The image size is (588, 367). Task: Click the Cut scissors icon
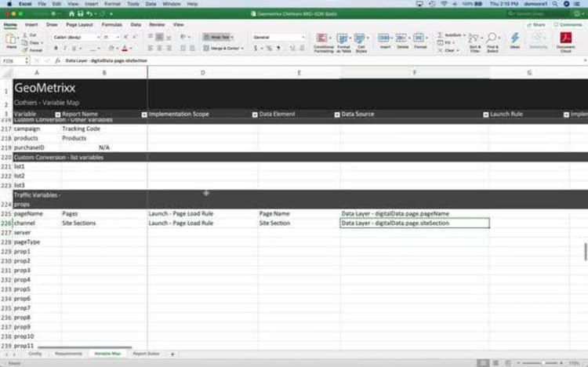[25, 35]
